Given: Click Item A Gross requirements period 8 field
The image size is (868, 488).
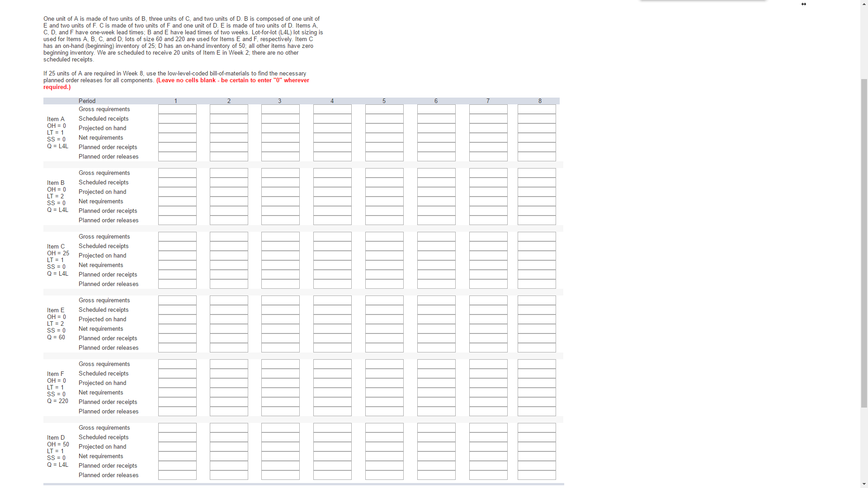Looking at the screenshot, I should click(537, 109).
